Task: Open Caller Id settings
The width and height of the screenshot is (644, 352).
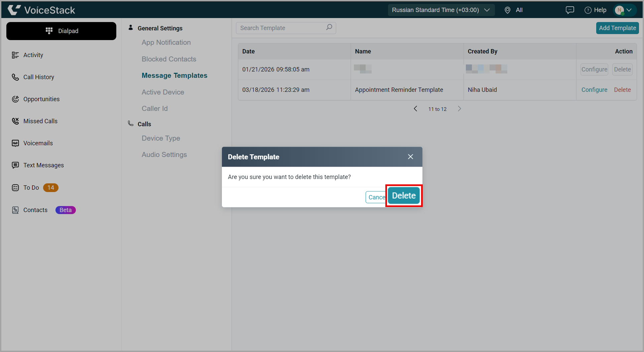Action: [x=155, y=109]
